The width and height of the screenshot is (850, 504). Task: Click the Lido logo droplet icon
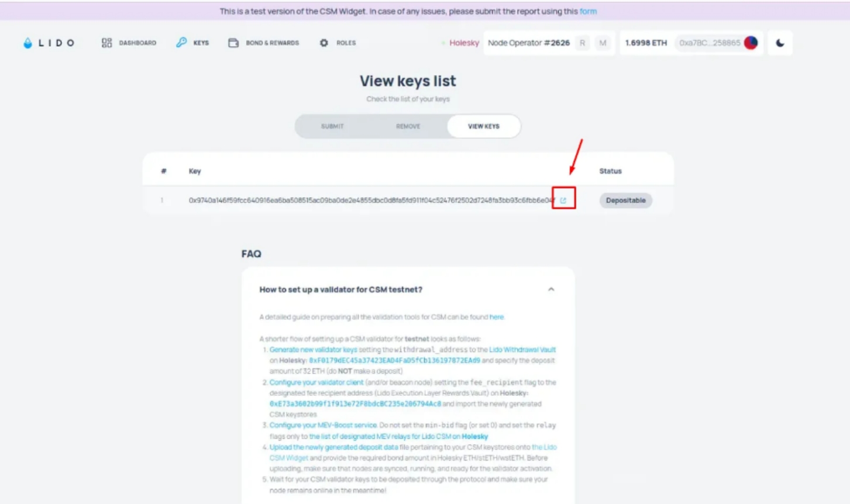[x=27, y=43]
